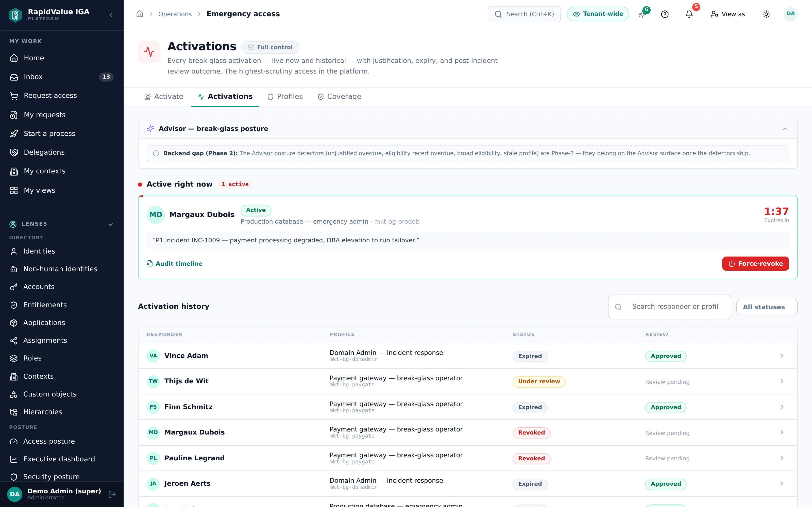Collapse the Advisor break-glass posture panel
This screenshot has height=507, width=812.
tap(785, 129)
